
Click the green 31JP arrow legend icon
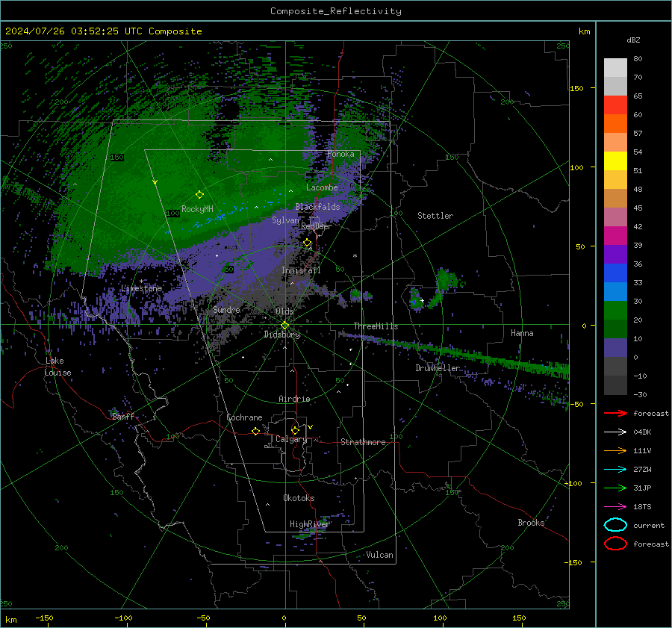(615, 488)
